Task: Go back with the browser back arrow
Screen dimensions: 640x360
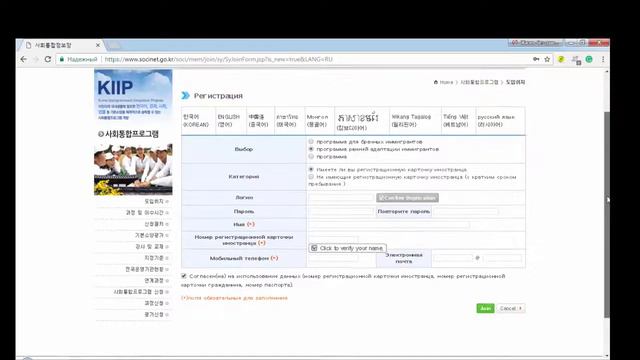Action: (24, 59)
